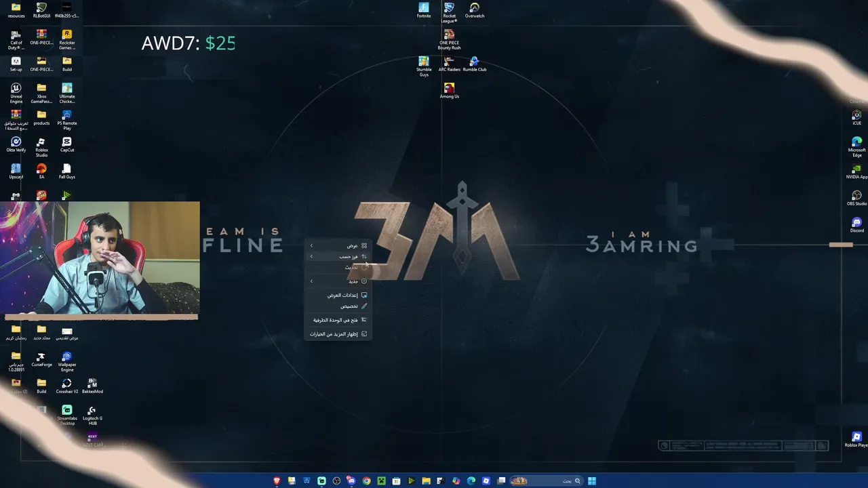
Task: Select the Wallpaper Engine icon
Action: coord(67,362)
